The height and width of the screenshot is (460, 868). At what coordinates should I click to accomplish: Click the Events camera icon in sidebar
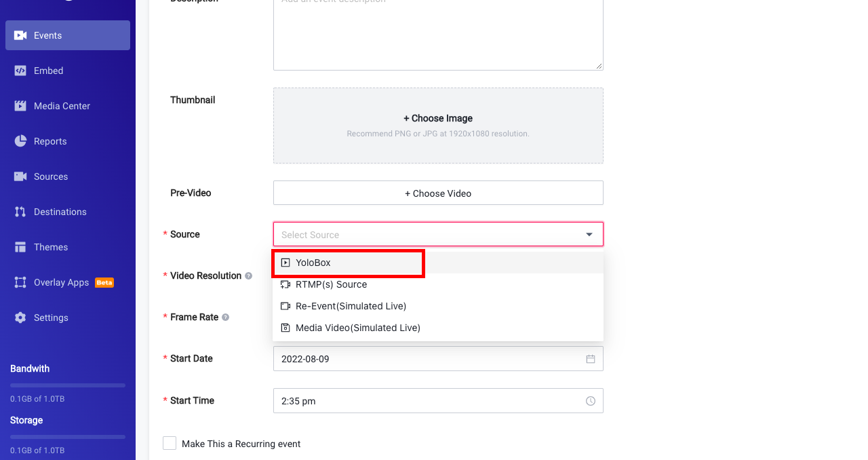[20, 35]
